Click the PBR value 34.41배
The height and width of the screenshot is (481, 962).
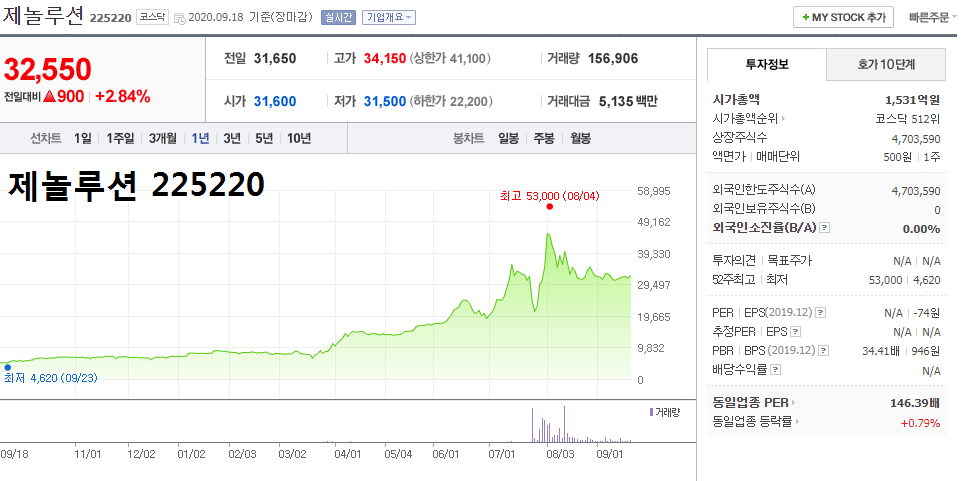point(882,351)
